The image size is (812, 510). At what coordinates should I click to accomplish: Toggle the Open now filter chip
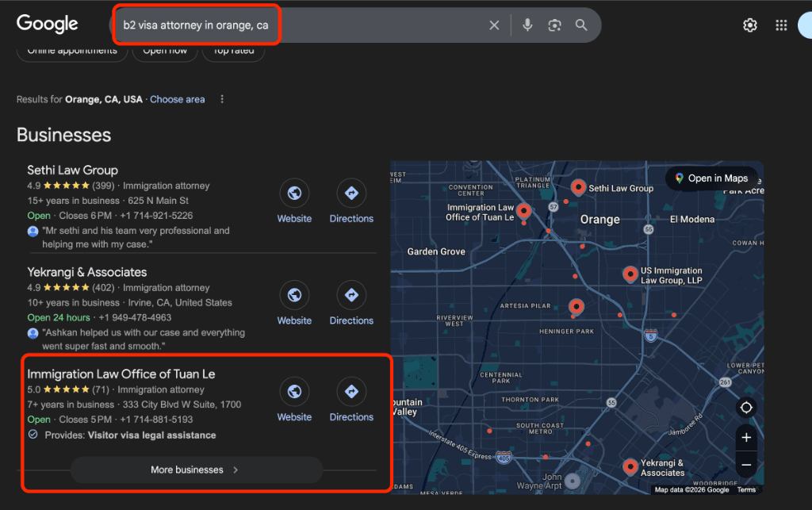coord(165,51)
